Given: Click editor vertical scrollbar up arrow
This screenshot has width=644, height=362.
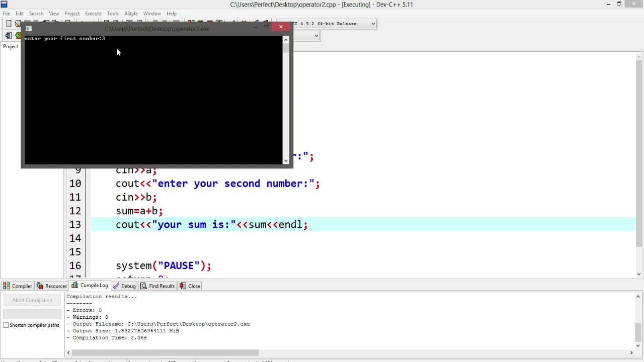Looking at the screenshot, I should pos(639,56).
